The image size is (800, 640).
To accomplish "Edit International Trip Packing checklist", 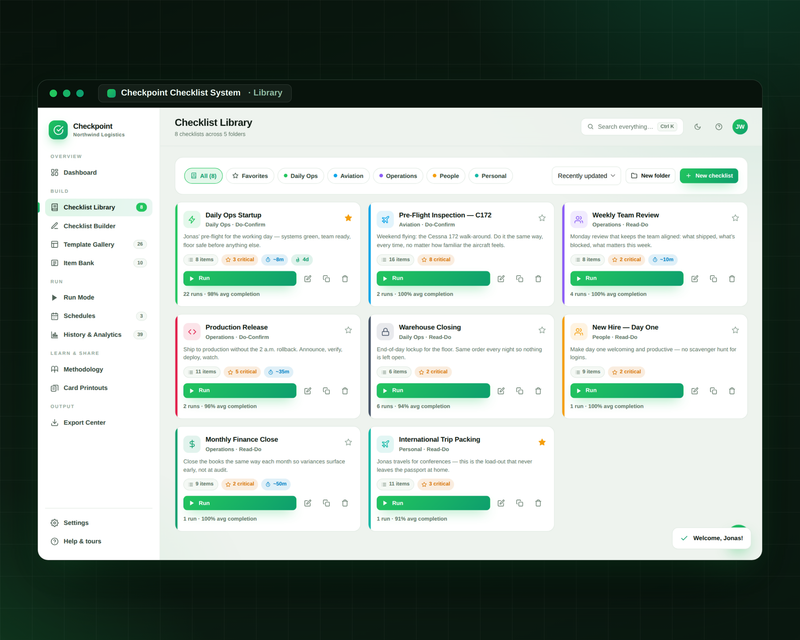I will click(501, 503).
